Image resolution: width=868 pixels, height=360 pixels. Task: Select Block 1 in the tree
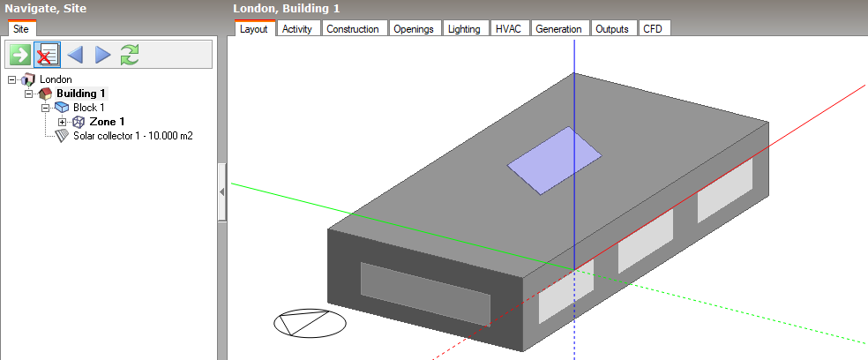pos(88,108)
